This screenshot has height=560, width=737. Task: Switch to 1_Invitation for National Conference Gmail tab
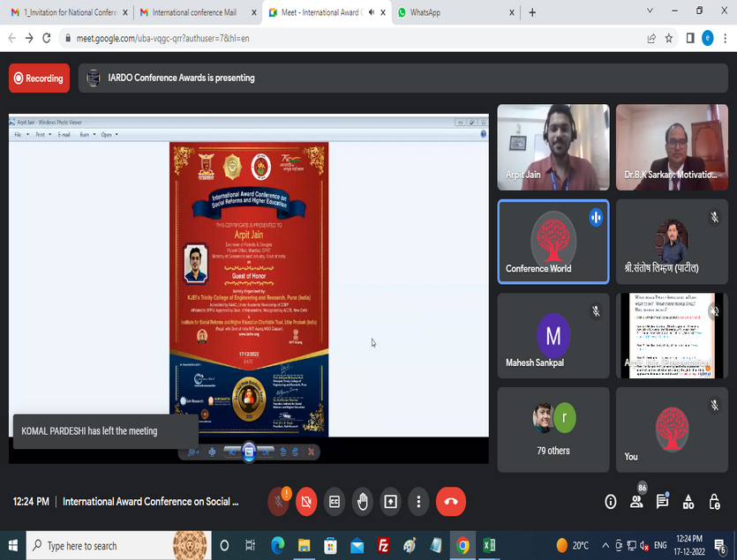[70, 12]
